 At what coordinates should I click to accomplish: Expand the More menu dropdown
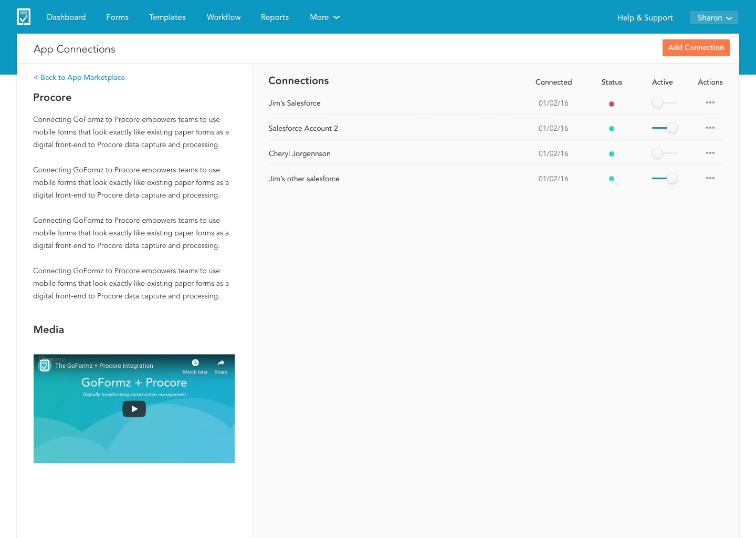(x=324, y=17)
